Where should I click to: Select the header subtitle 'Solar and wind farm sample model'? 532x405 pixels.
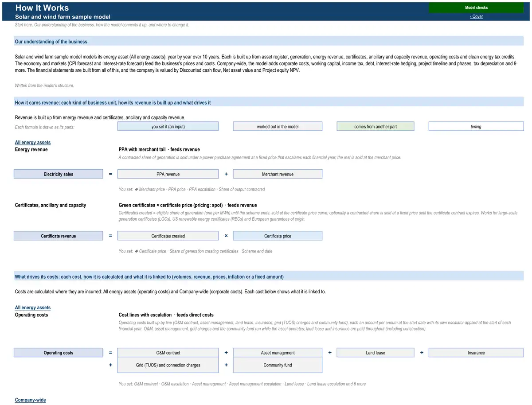tap(63, 17)
